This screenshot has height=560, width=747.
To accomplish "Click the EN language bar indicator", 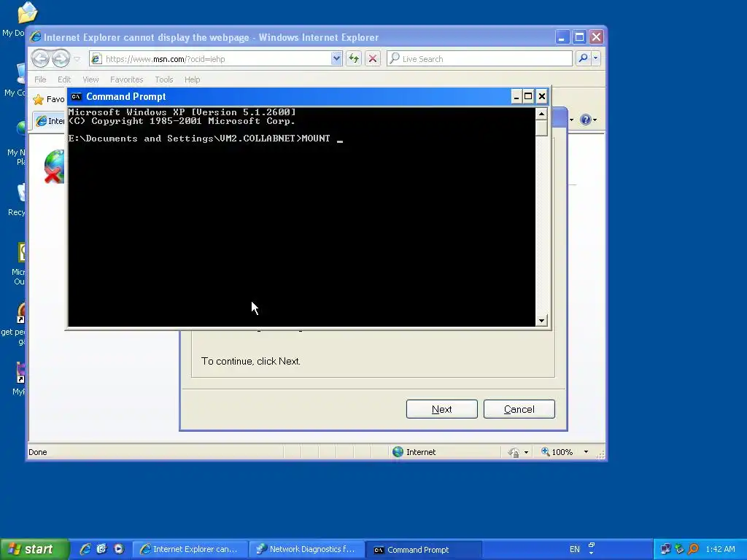I will coord(575,549).
